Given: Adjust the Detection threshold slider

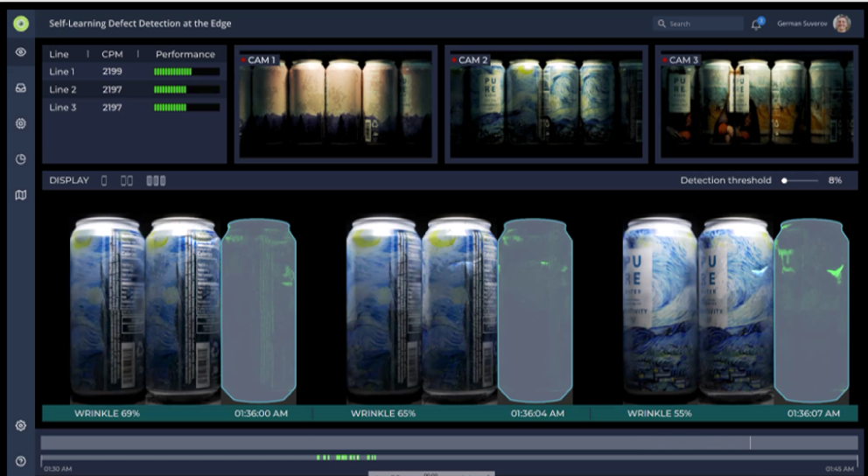Looking at the screenshot, I should pos(801,180).
